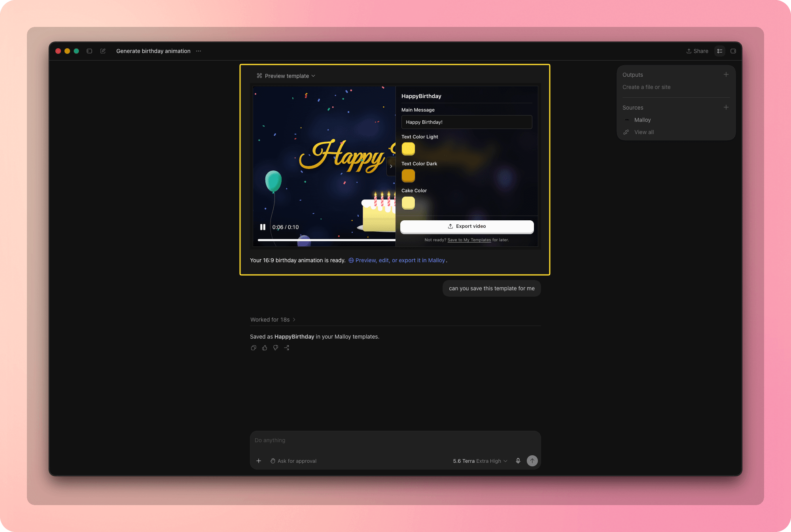Click the Share button
791x532 pixels.
(697, 51)
